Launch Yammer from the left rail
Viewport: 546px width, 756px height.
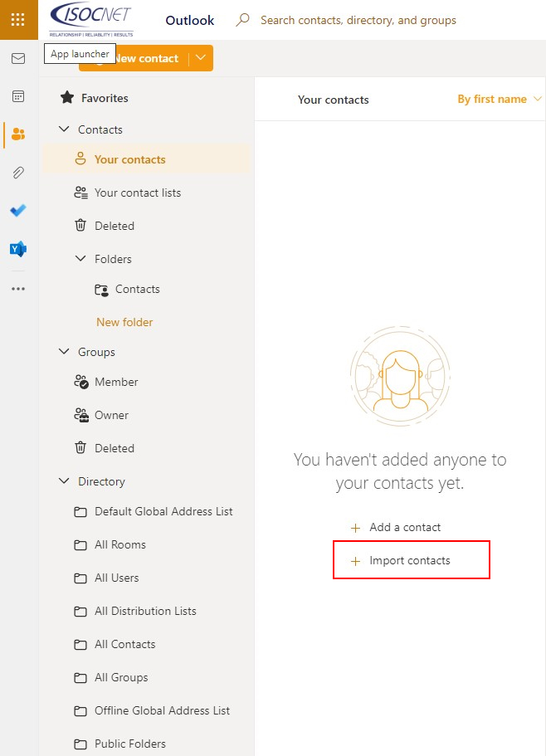point(18,249)
